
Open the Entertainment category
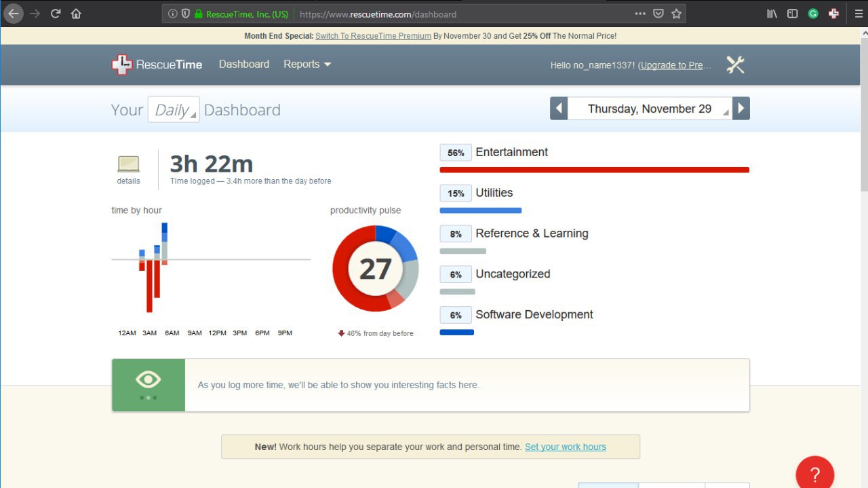pos(512,152)
